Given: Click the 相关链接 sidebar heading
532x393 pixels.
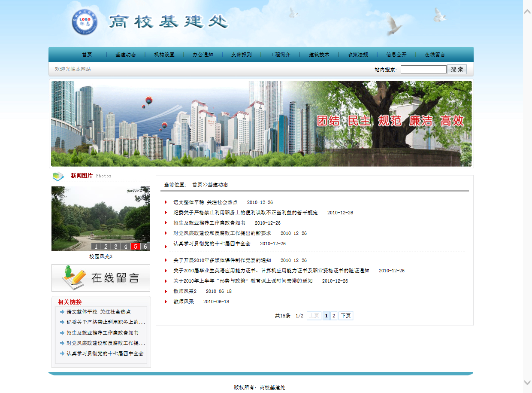Looking at the screenshot, I should pos(70,302).
